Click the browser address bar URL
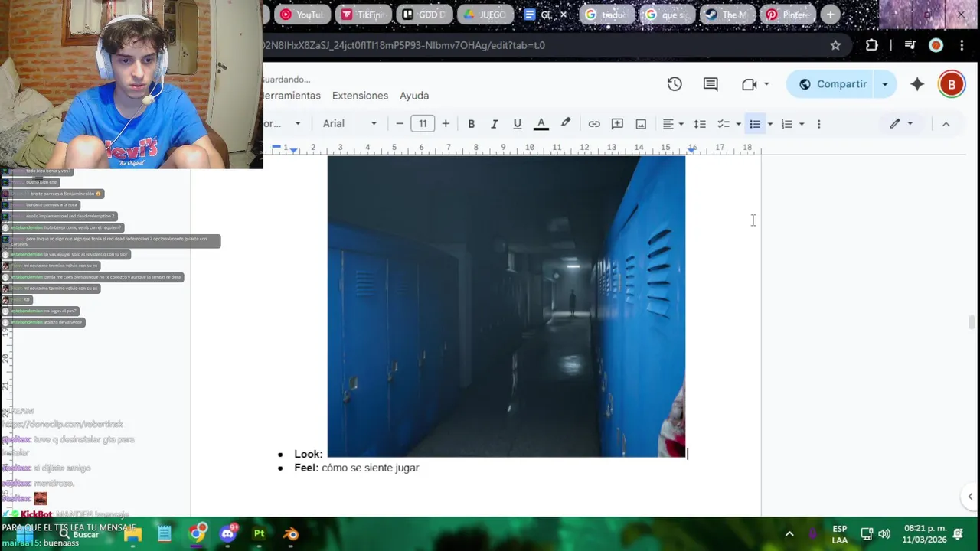 [404, 45]
